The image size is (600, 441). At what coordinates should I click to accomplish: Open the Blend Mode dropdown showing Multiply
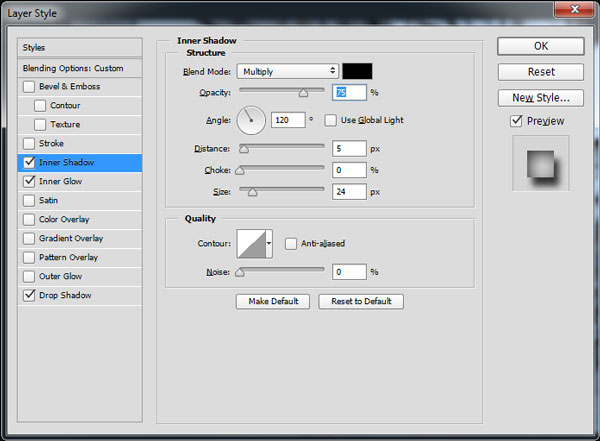288,71
